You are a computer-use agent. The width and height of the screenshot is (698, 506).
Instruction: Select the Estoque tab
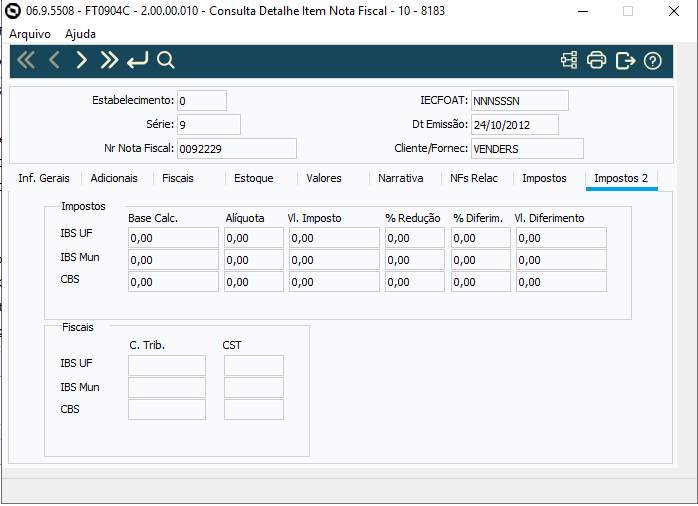[254, 178]
